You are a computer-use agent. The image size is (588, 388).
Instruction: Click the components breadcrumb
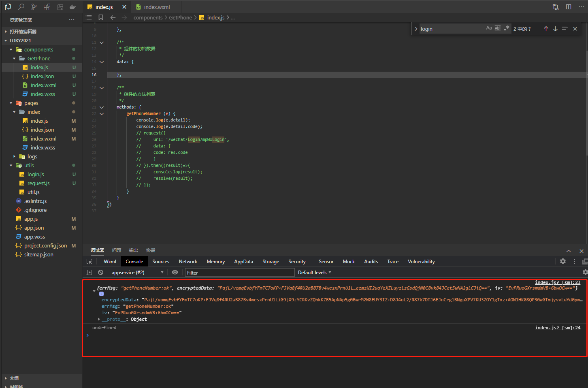point(148,17)
